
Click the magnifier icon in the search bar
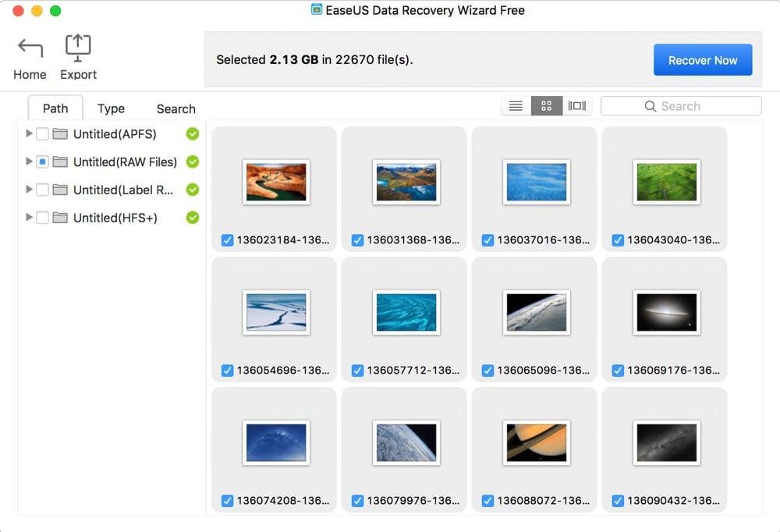pos(651,105)
